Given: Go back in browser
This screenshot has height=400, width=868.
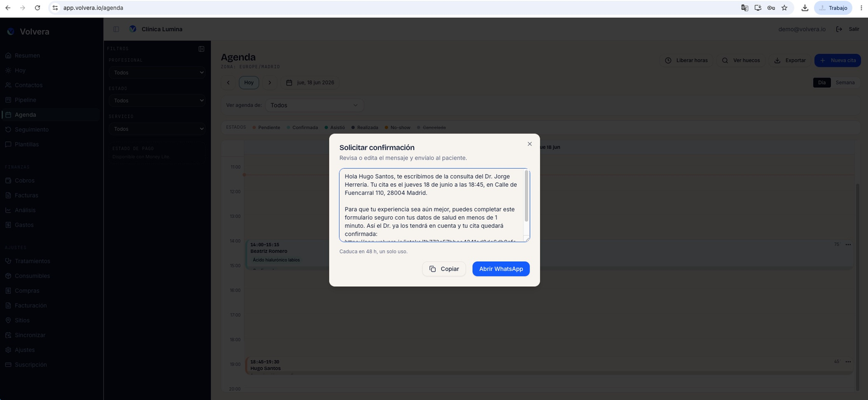Looking at the screenshot, I should [8, 8].
